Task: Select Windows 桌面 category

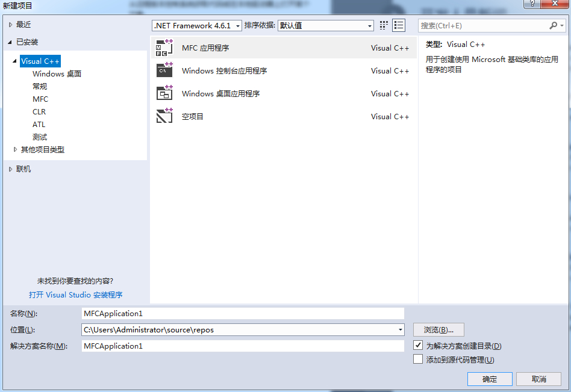Action: (57, 74)
